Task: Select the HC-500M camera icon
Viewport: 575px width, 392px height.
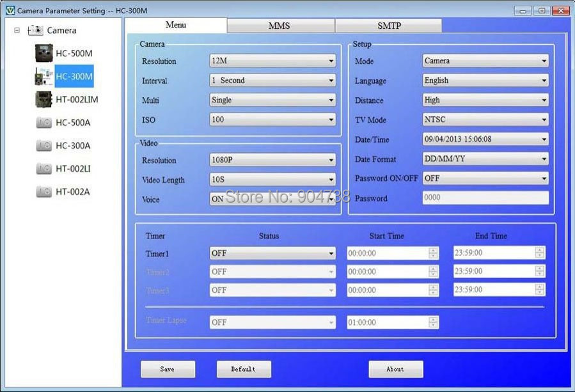Action: point(43,53)
